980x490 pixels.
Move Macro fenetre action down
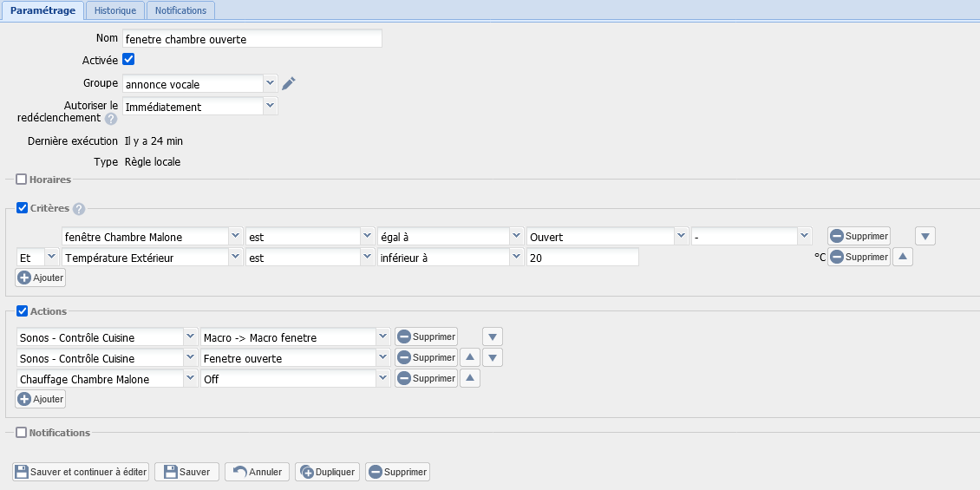pyautogui.click(x=493, y=336)
